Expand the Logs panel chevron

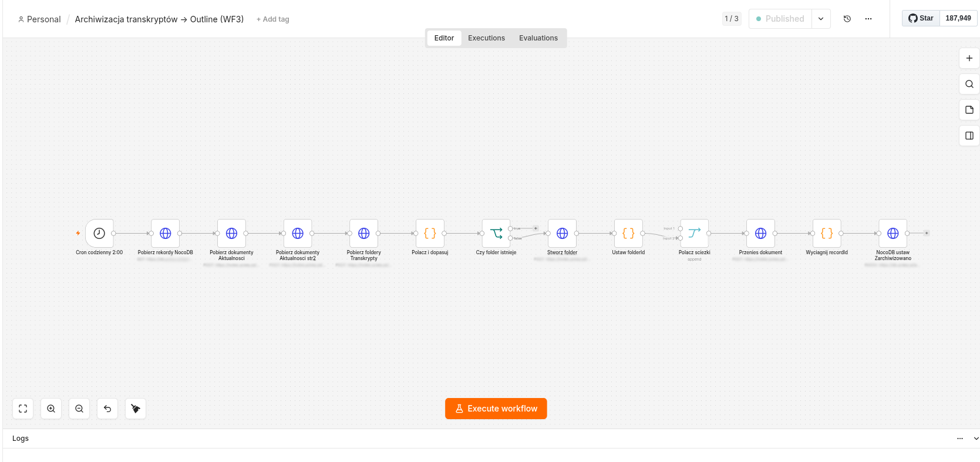(x=976, y=439)
